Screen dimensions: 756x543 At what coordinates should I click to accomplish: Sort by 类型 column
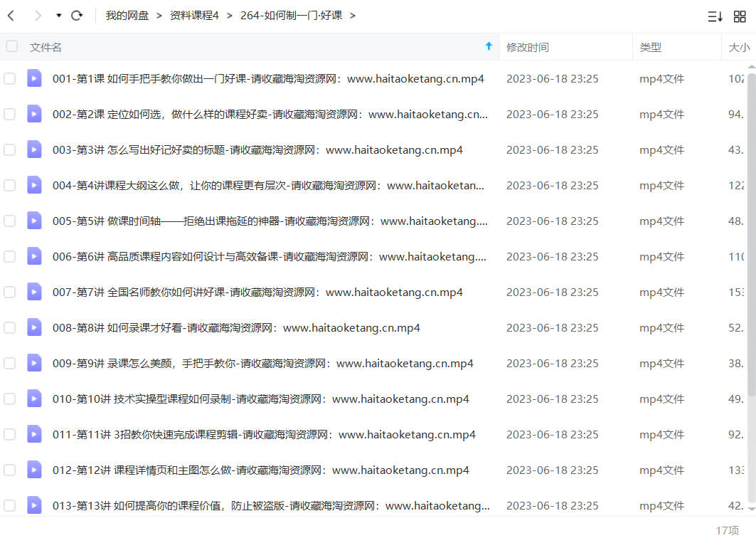click(651, 47)
